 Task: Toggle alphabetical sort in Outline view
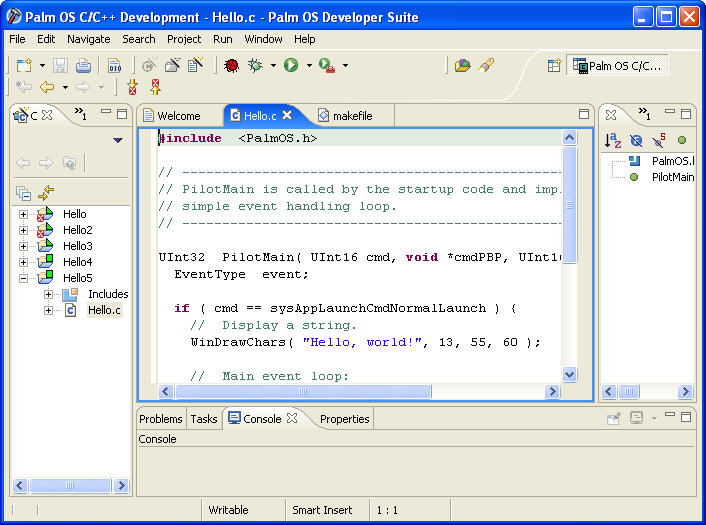pyautogui.click(x=613, y=141)
